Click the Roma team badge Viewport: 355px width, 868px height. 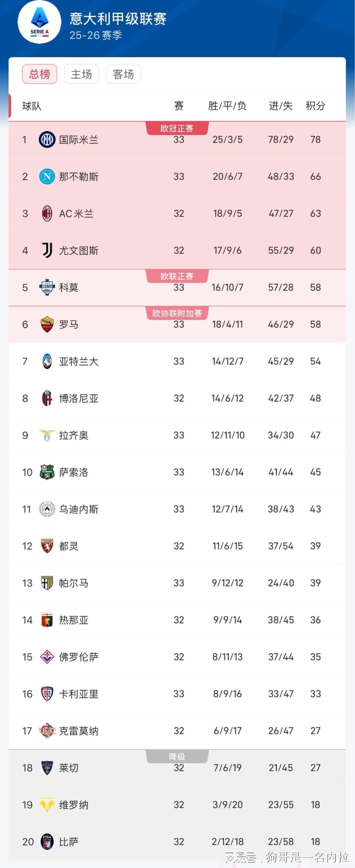pyautogui.click(x=47, y=324)
